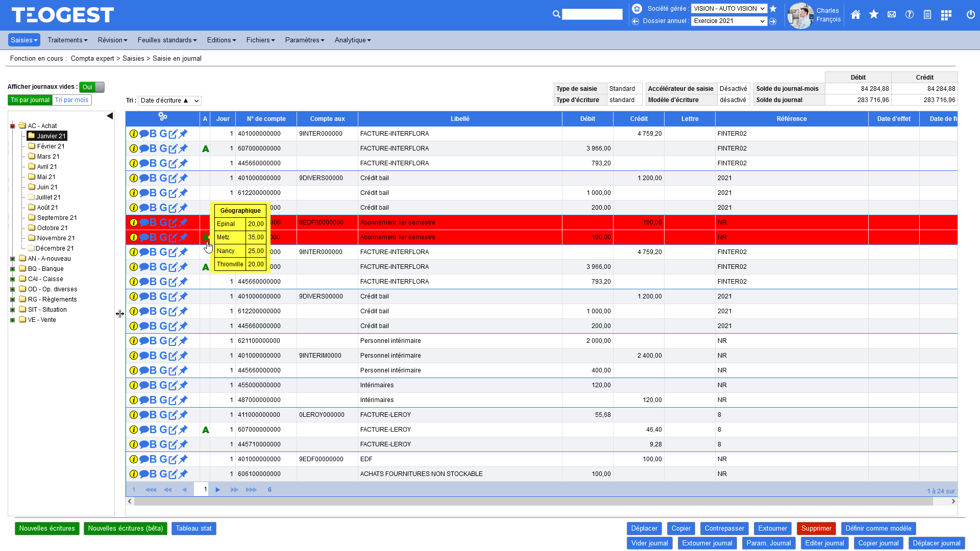Open the Traitements menu
980x551 pixels.
click(x=67, y=40)
